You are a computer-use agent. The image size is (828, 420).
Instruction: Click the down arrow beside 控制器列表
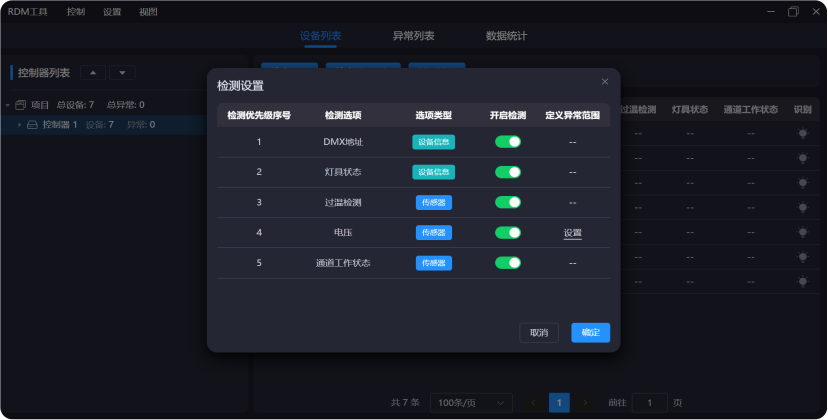tap(122, 73)
